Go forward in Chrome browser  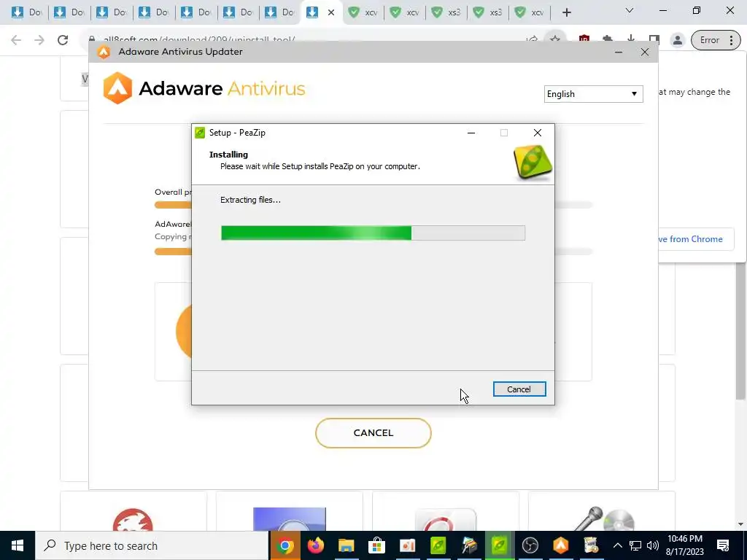tap(39, 40)
